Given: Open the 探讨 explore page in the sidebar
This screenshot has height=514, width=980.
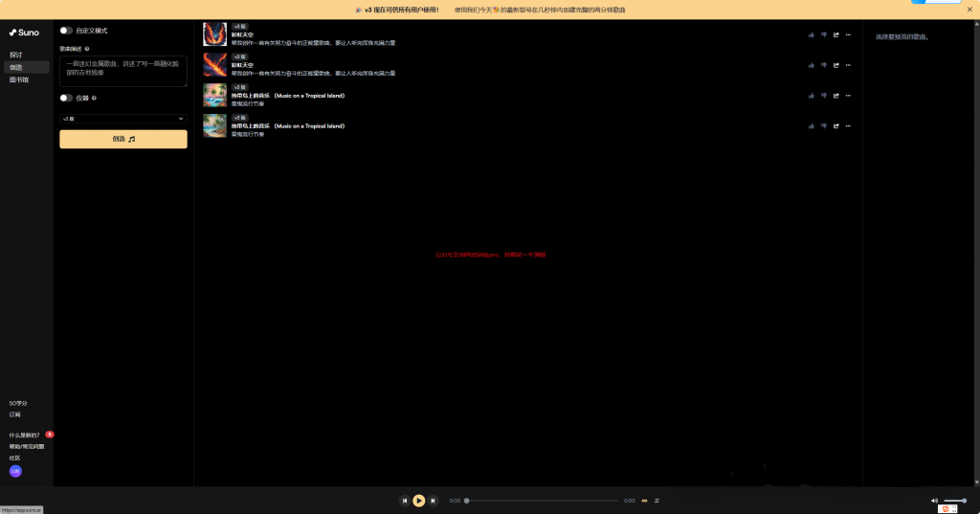Looking at the screenshot, I should [16, 55].
